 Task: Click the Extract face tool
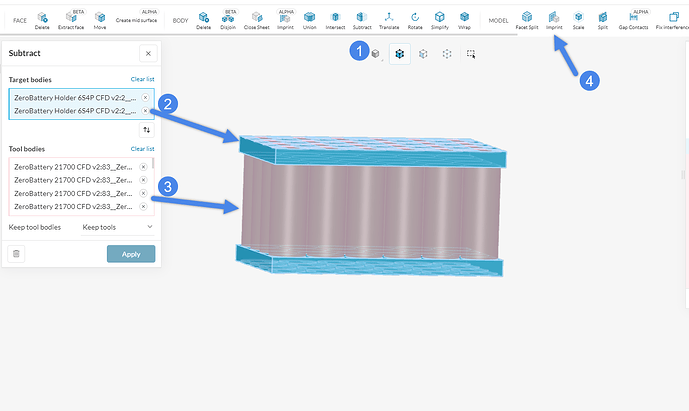click(71, 19)
